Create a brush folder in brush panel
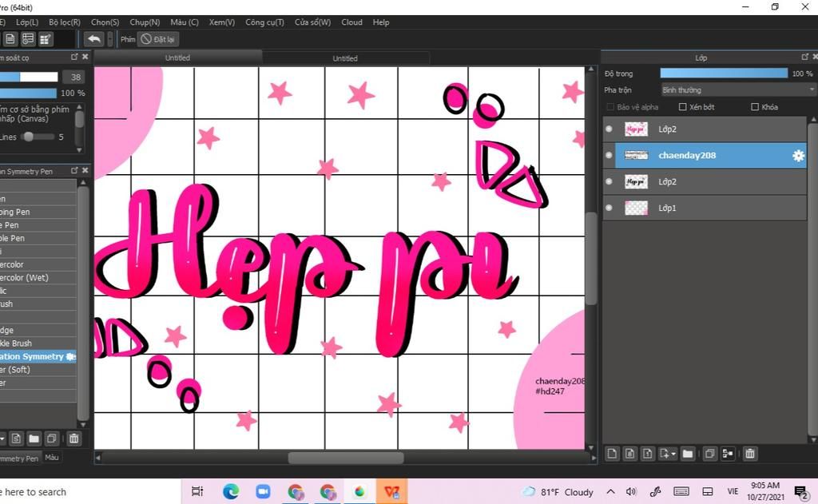The image size is (818, 504). pos(34,439)
